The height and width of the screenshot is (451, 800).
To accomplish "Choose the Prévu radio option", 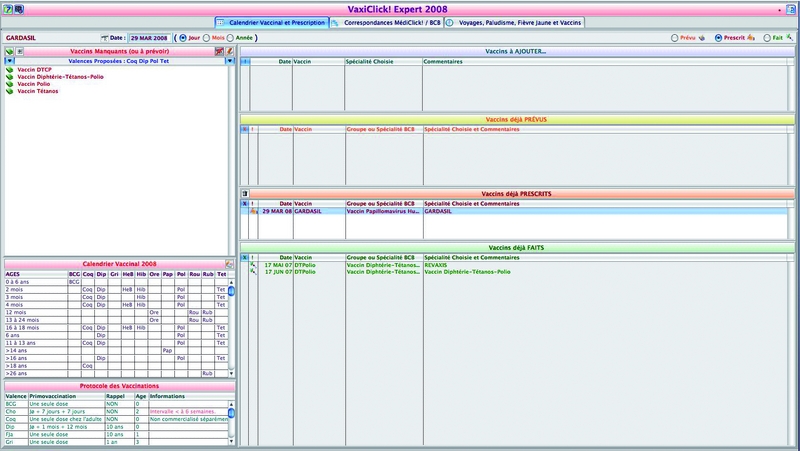I will click(676, 38).
